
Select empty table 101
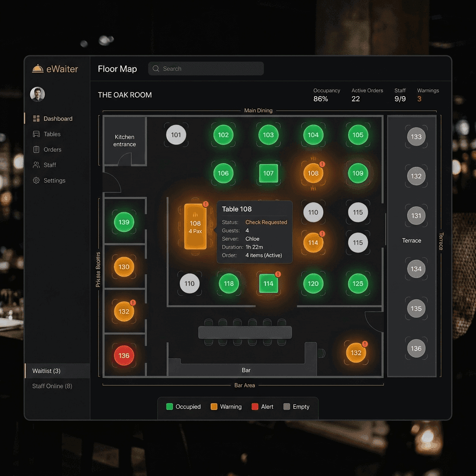click(176, 135)
